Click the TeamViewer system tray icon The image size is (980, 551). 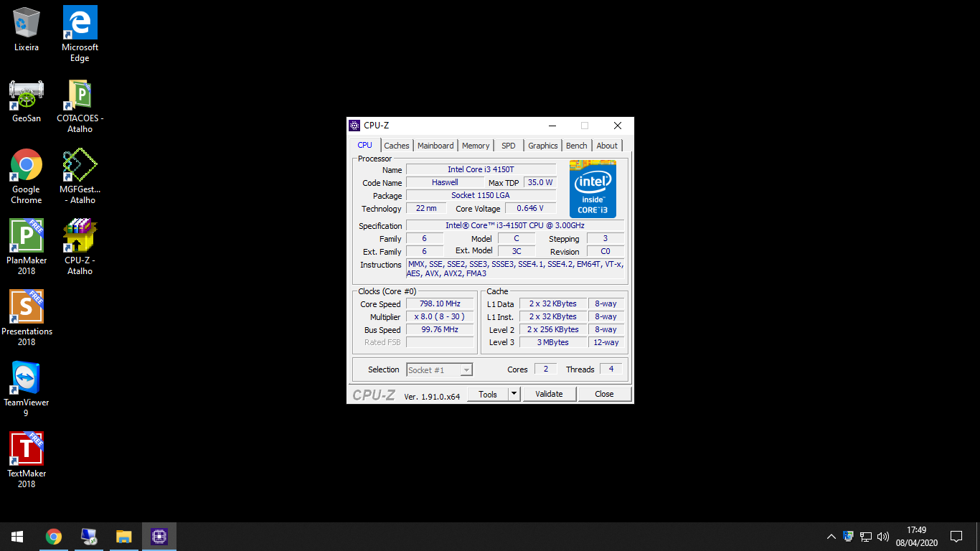[x=849, y=537]
